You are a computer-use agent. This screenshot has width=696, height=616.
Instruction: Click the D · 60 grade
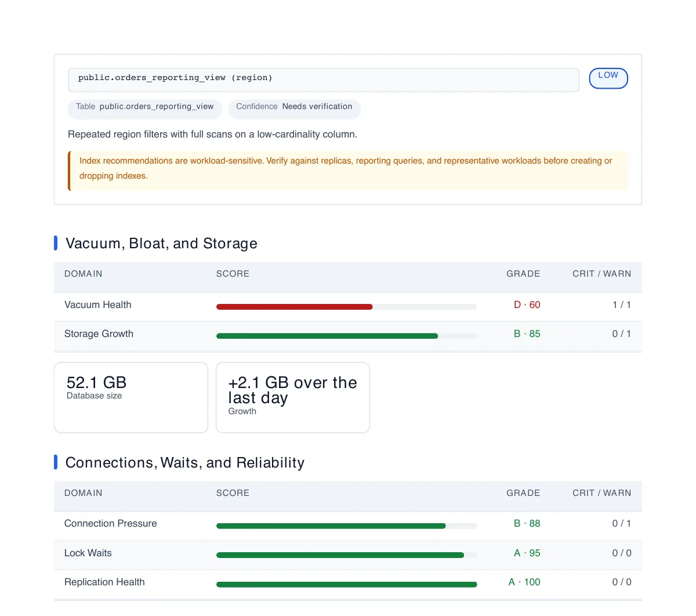527,305
